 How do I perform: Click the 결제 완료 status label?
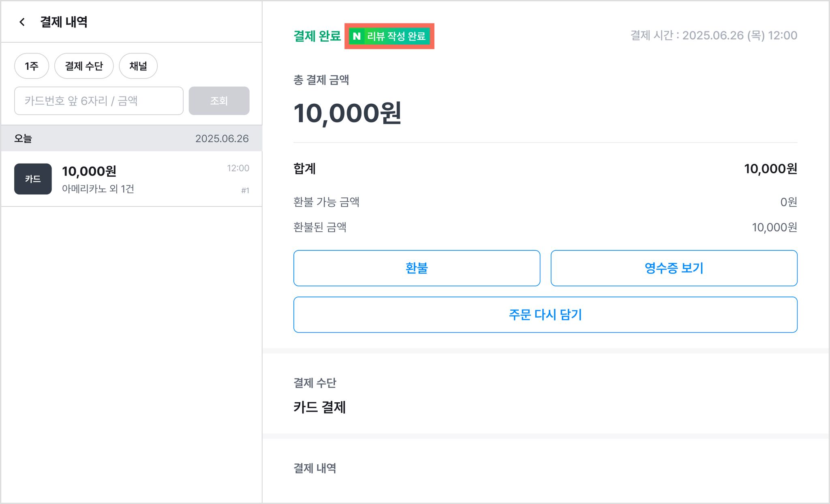(x=317, y=36)
